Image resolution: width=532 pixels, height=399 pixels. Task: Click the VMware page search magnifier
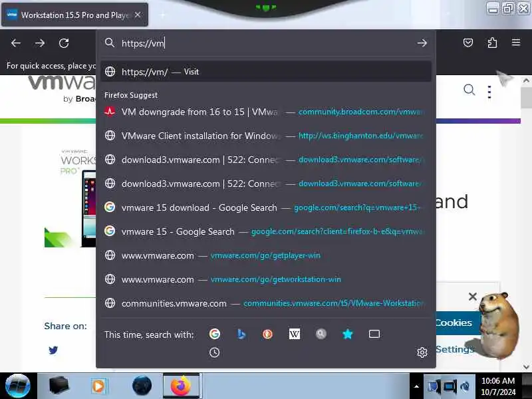point(469,90)
